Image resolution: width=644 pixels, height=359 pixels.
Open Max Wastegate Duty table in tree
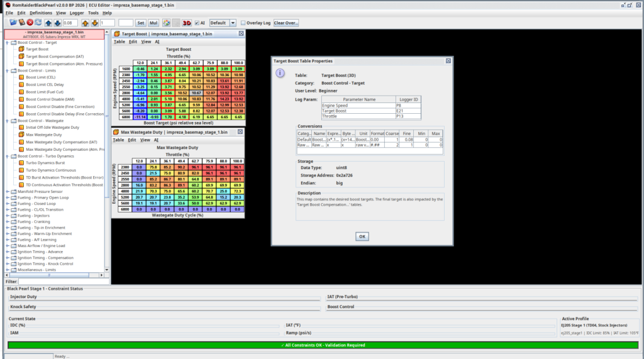(43, 134)
